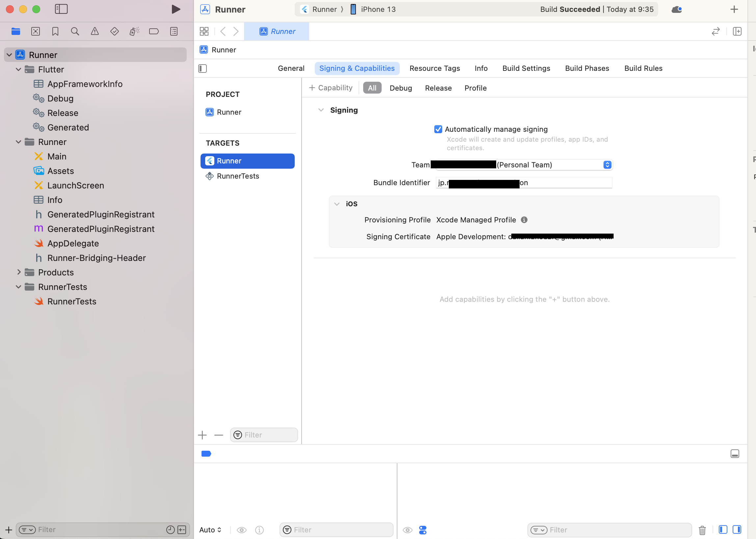Viewport: 756px width, 539px height.
Task: Remove target with the minus button
Action: 219,435
